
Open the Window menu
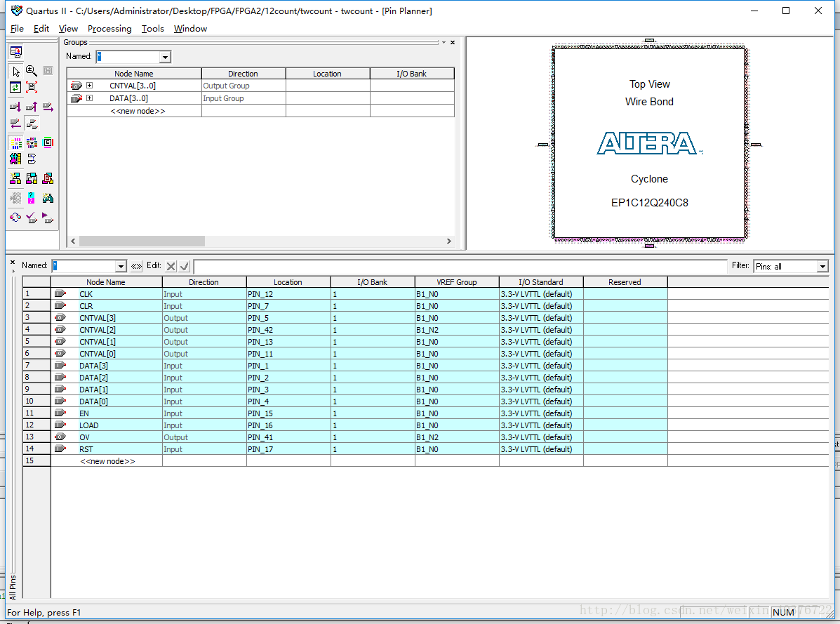(x=190, y=28)
